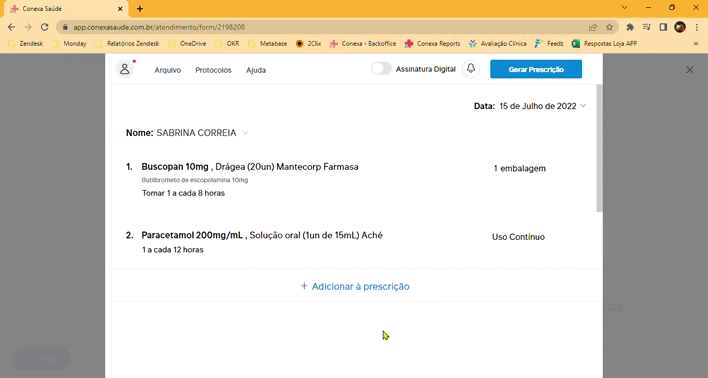708x378 pixels.
Task: Close the prescription modal with the X
Action: 689,70
